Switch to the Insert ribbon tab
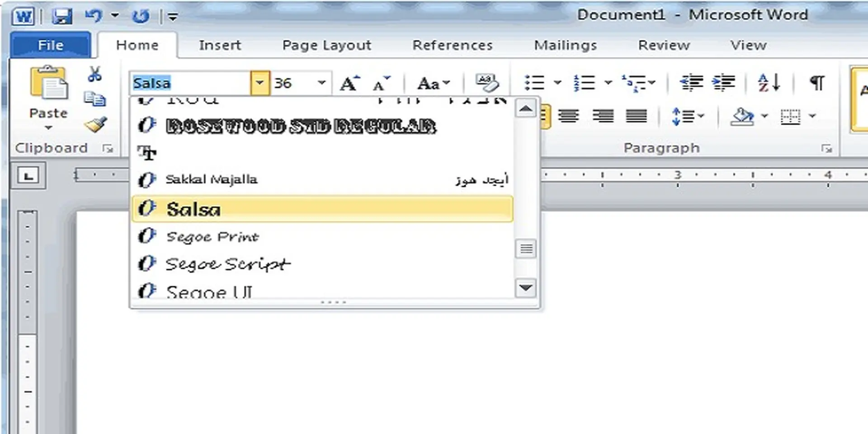 pos(220,45)
